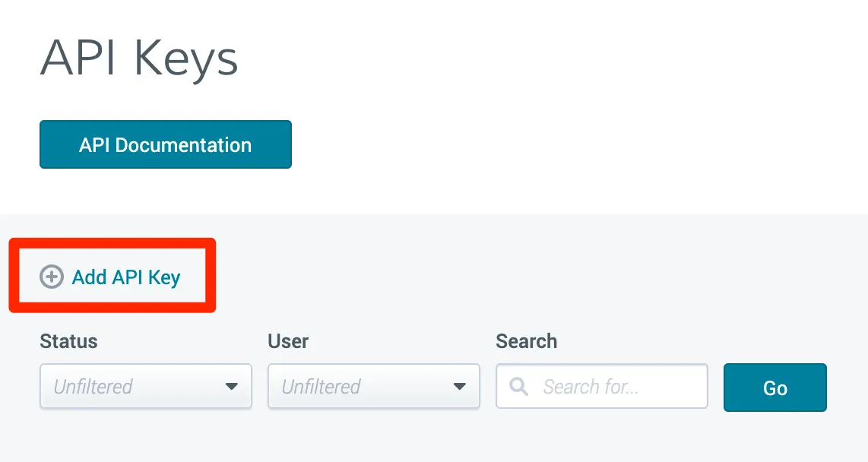This screenshot has height=462, width=868.
Task: Click the API Documentation button
Action: 165,144
